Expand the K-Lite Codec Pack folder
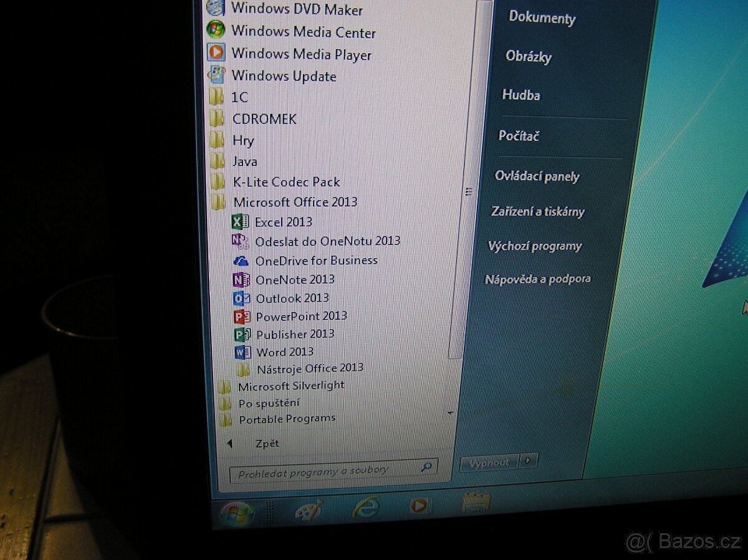 pos(286,182)
